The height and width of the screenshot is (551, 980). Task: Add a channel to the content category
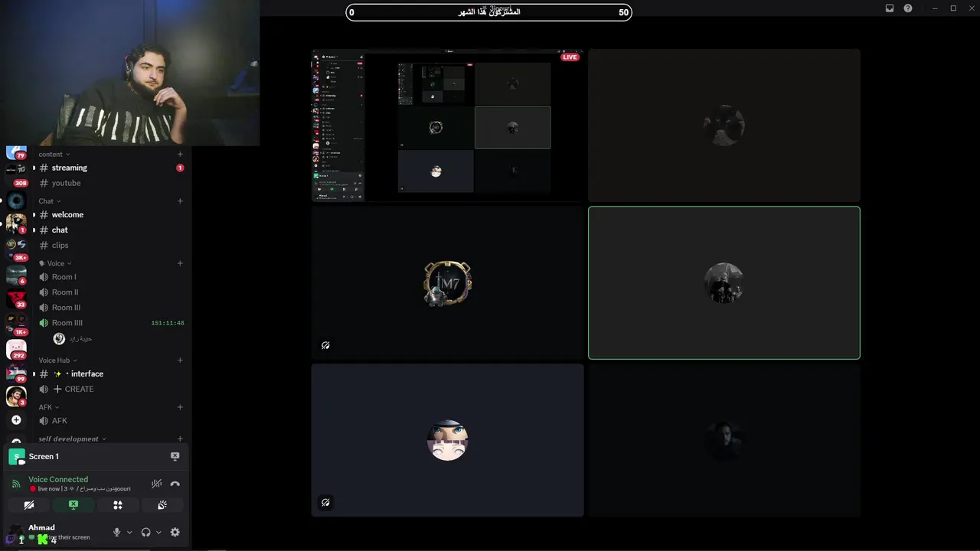pyautogui.click(x=180, y=154)
